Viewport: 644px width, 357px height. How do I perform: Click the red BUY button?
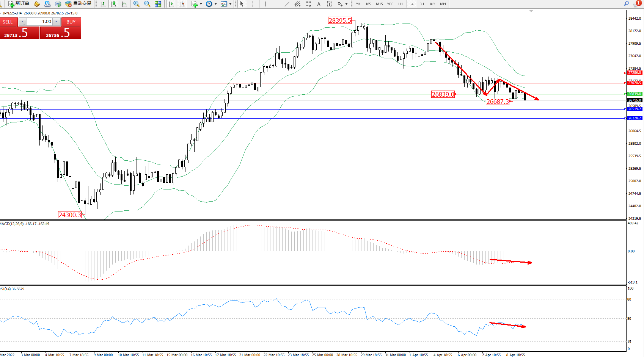(x=71, y=22)
